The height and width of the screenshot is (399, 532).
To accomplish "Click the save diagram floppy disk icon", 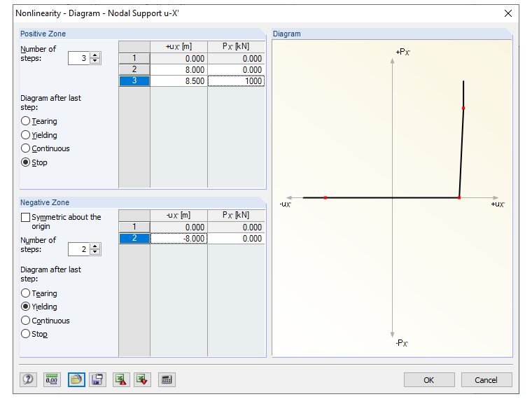I will click(x=97, y=379).
